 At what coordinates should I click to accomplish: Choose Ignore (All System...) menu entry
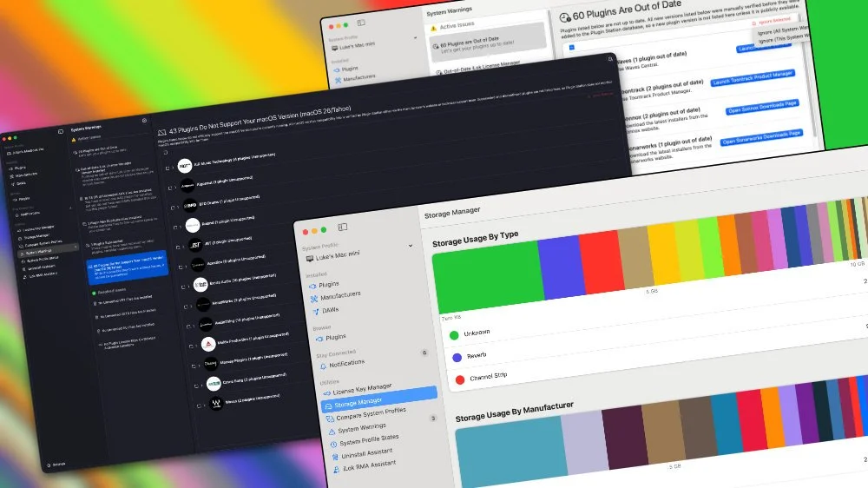pos(783,30)
